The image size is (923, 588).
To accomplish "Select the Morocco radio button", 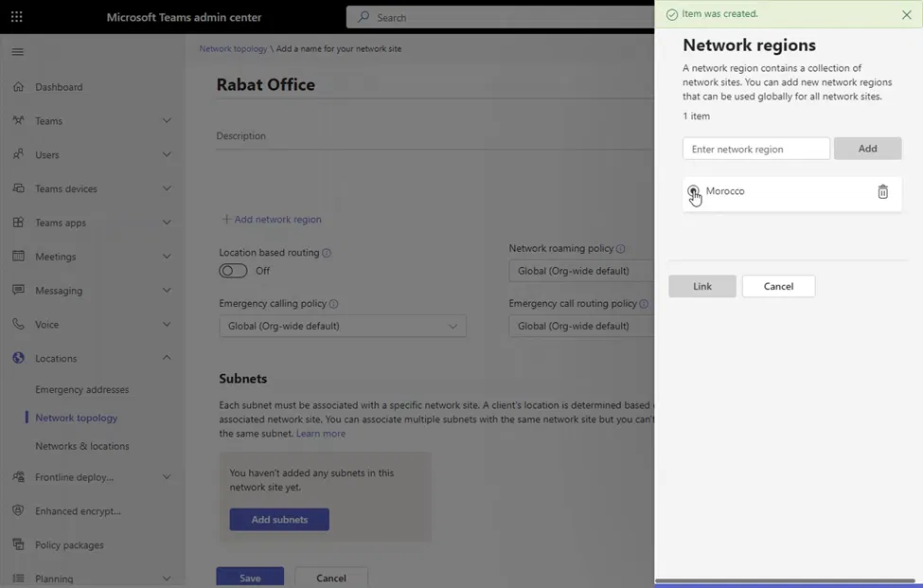I will pyautogui.click(x=693, y=191).
